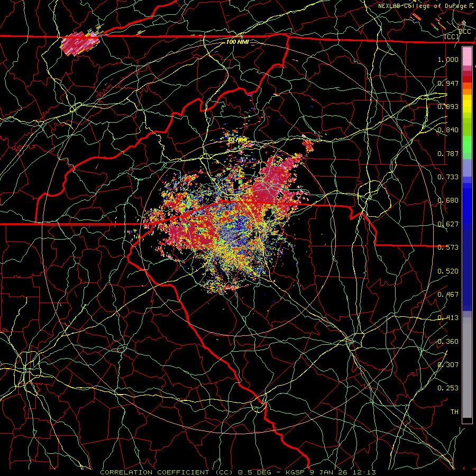This screenshot has width=476, height=476.
Task: Select the 0.573 legend value
Action: (x=448, y=248)
